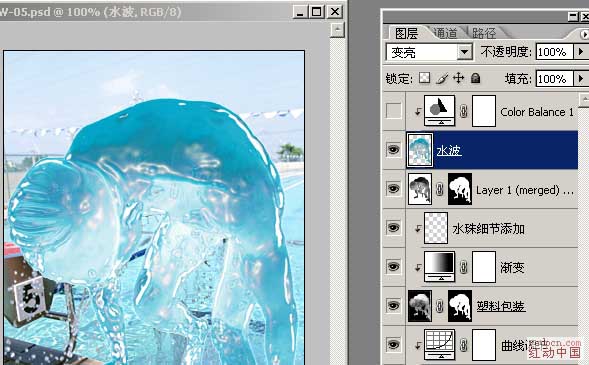Click the 渐变 gradient adjustment thumbnail
This screenshot has width=589, height=365.
pyautogui.click(x=439, y=267)
